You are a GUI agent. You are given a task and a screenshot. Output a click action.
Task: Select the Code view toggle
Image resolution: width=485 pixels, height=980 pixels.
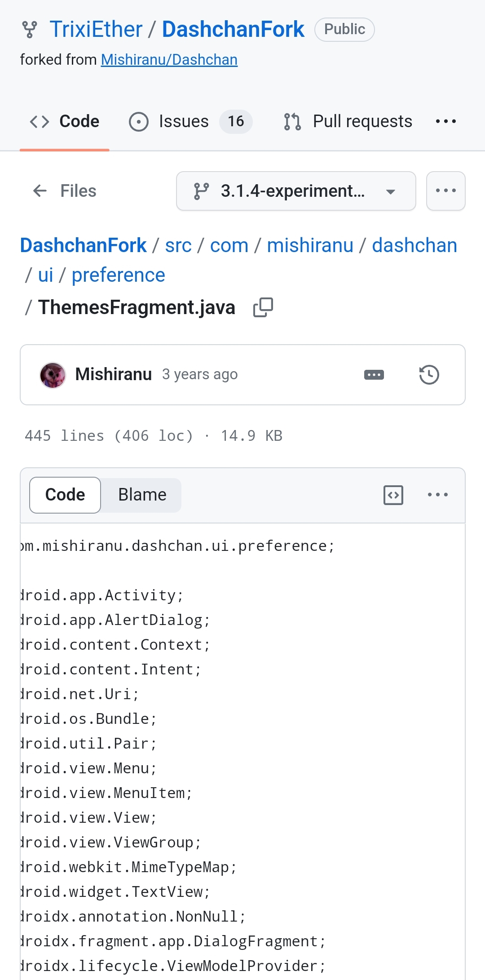pyautogui.click(x=65, y=495)
